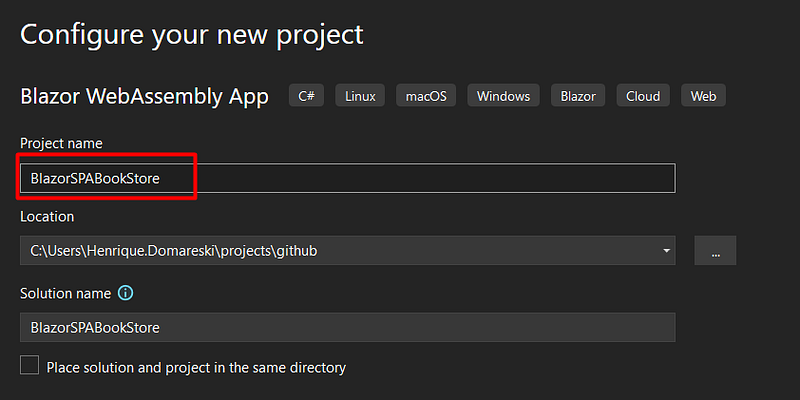Click the 'Location' field label
This screenshot has width=800, height=400.
47,216
